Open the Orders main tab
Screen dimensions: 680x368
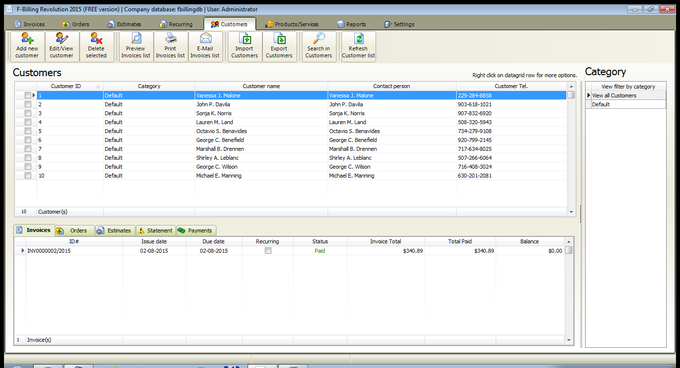(75, 24)
